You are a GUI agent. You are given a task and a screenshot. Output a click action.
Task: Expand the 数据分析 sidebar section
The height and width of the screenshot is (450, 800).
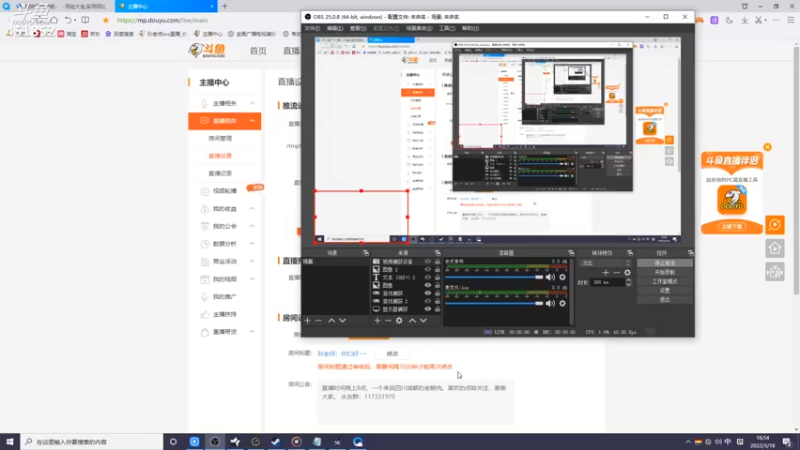252,244
